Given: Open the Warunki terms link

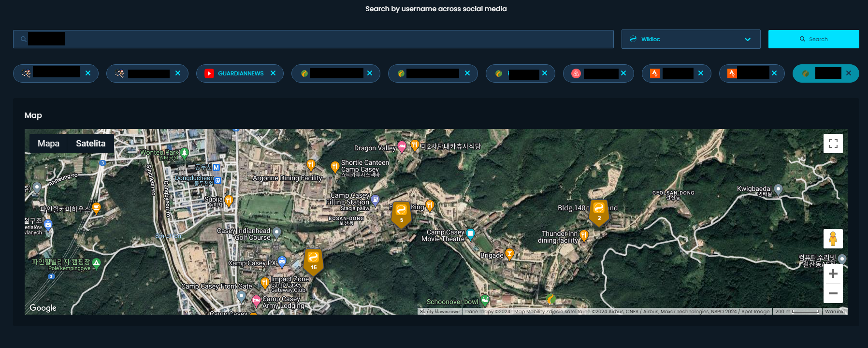Looking at the screenshot, I should pyautogui.click(x=835, y=312).
